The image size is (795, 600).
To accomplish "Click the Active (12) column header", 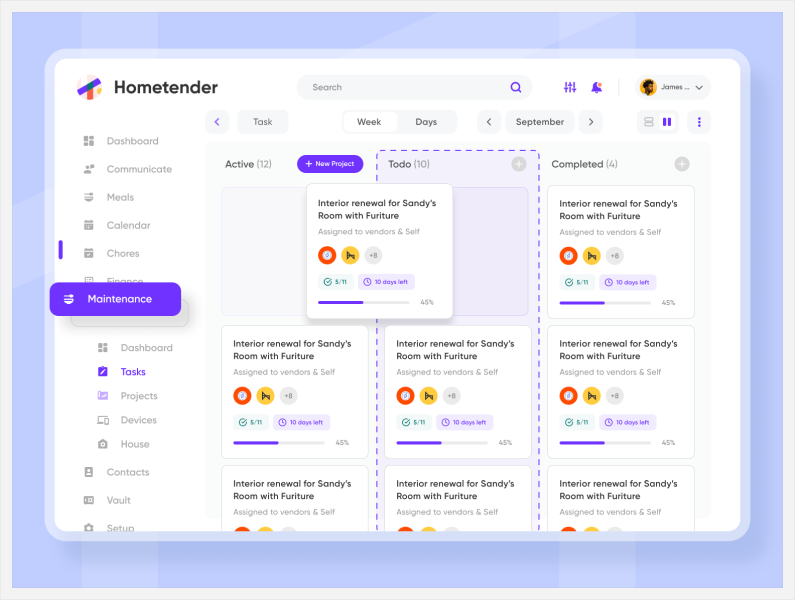I will (x=248, y=164).
